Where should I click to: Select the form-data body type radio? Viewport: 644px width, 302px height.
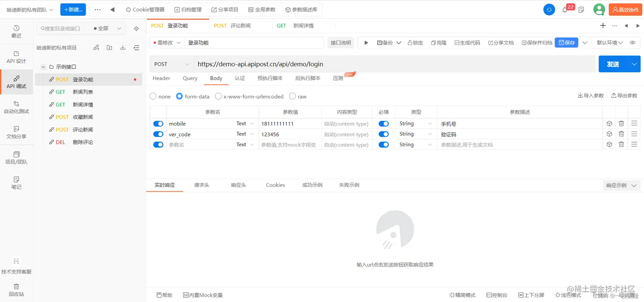coord(179,97)
